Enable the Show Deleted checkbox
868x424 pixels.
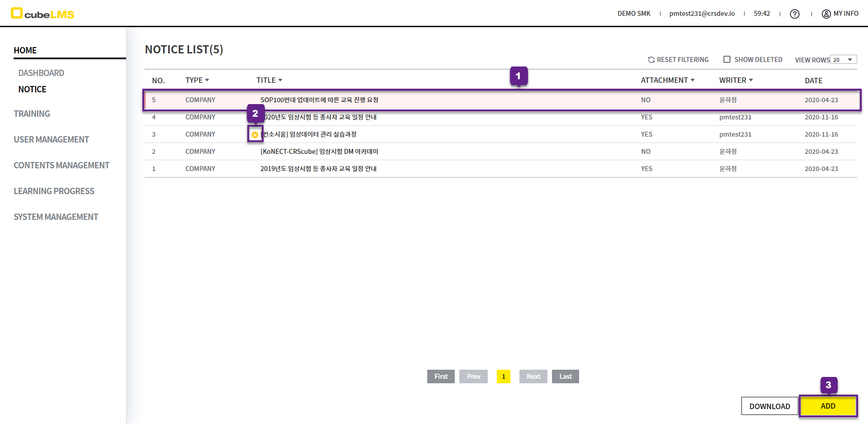click(x=727, y=59)
